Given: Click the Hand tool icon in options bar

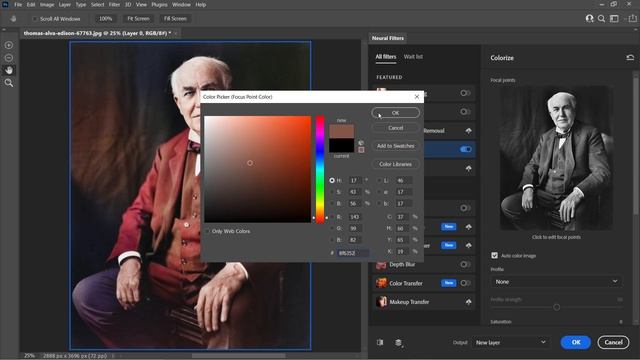Looking at the screenshot, I should point(13,19).
